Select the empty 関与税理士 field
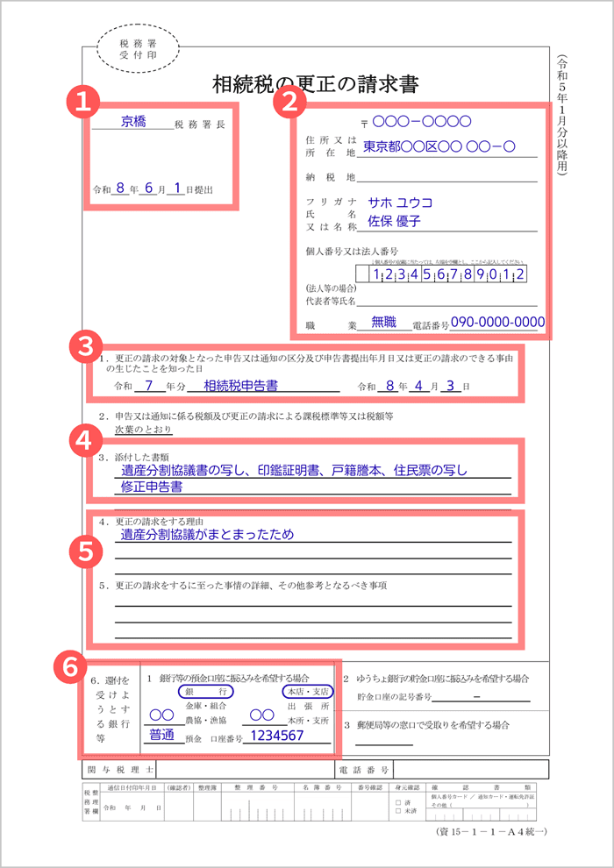 click(245, 770)
